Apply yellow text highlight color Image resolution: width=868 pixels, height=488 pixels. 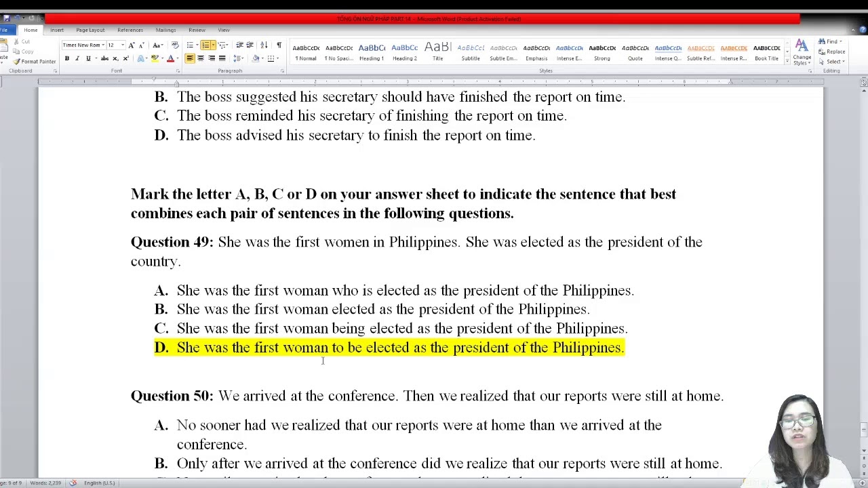click(x=155, y=58)
